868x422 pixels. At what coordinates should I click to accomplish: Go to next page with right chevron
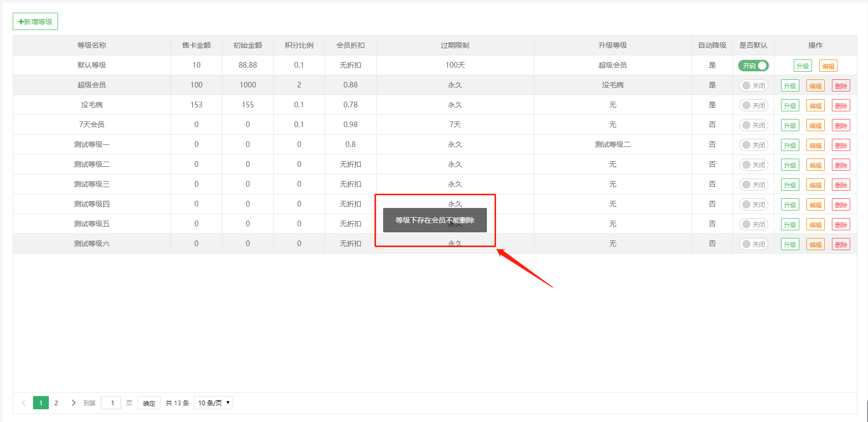tap(73, 403)
